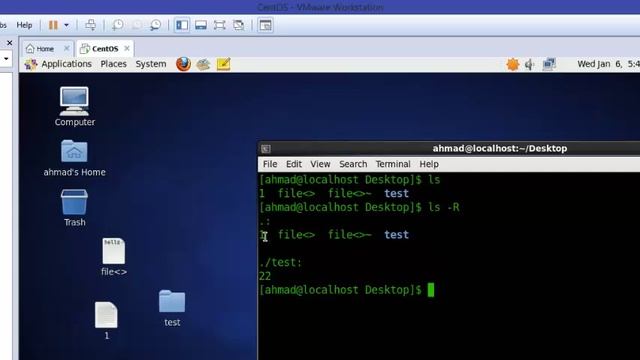The height and width of the screenshot is (360, 640).
Task: Click the '22' output in terminal
Action: [x=265, y=276]
